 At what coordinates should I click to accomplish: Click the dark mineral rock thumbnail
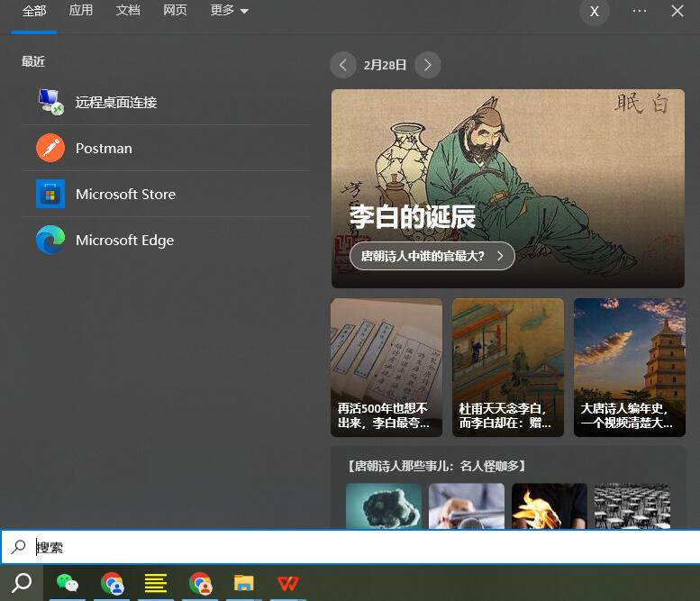(384, 505)
